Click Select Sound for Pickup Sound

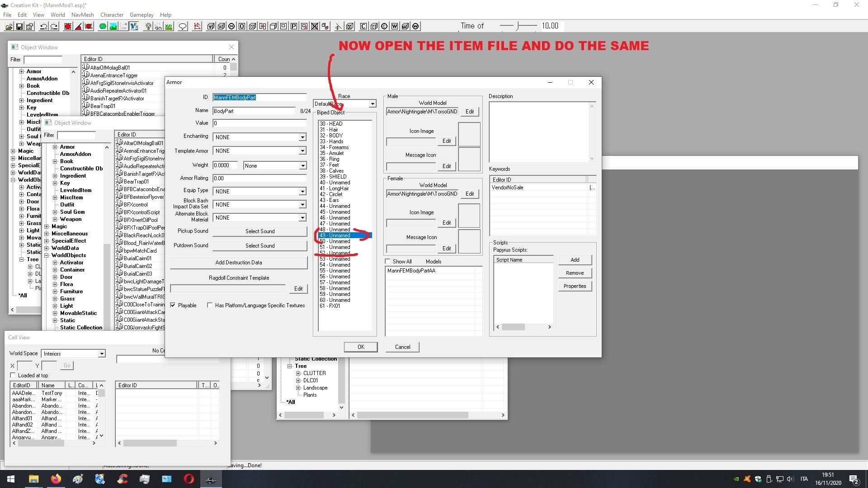point(260,231)
